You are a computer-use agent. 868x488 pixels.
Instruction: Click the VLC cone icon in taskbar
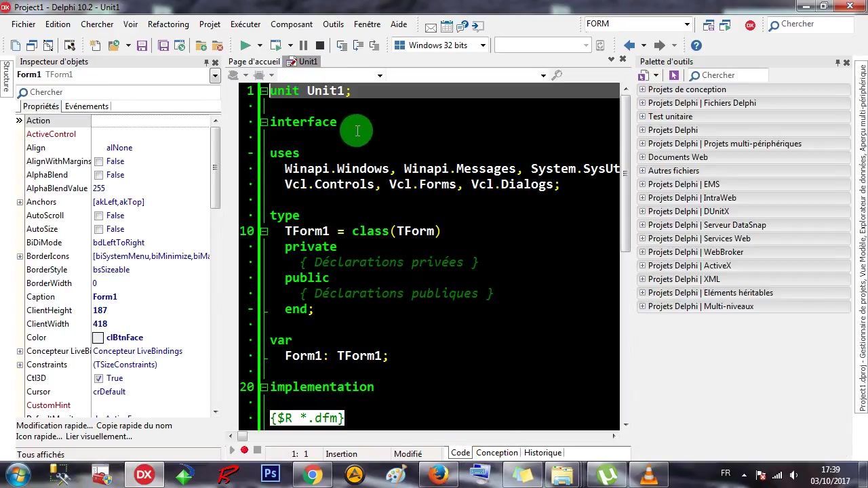[x=648, y=474]
